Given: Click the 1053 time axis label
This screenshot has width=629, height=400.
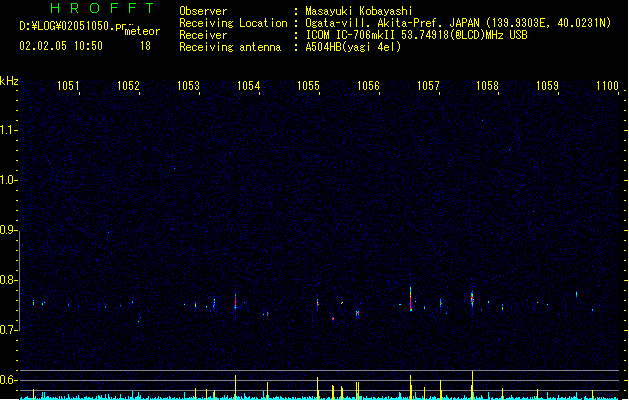Looking at the screenshot, I should [188, 86].
